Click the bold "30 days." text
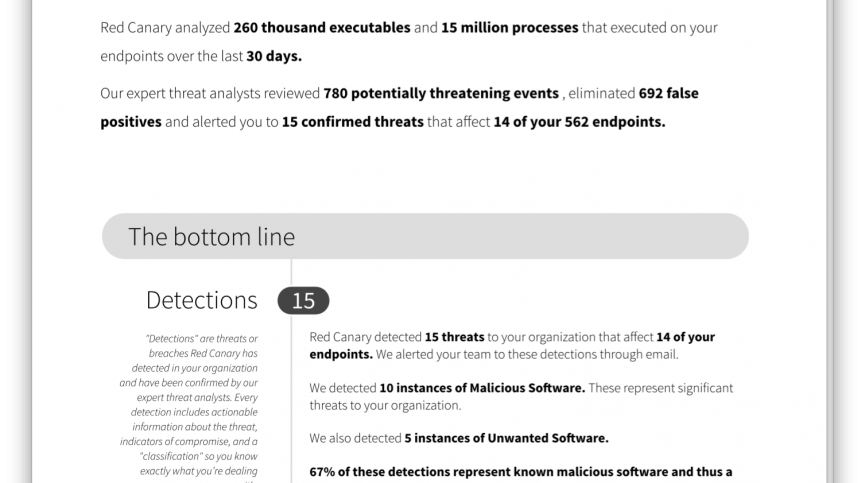This screenshot has width=865, height=483. [273, 56]
